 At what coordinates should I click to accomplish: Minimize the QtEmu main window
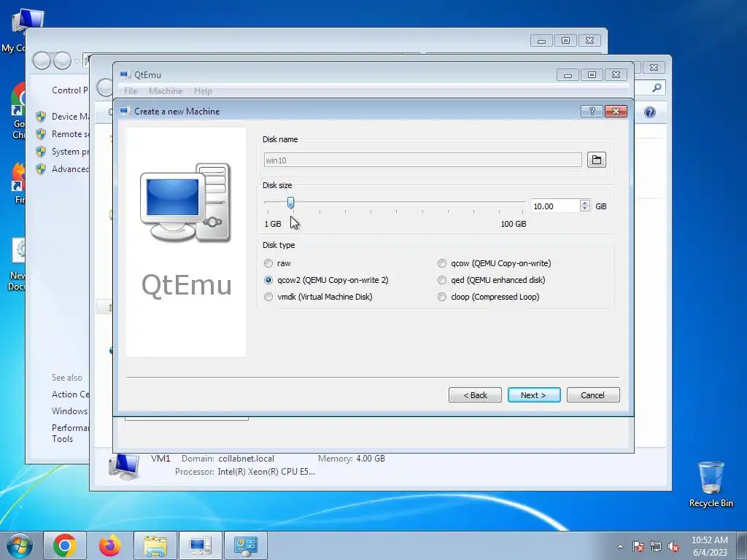[568, 75]
